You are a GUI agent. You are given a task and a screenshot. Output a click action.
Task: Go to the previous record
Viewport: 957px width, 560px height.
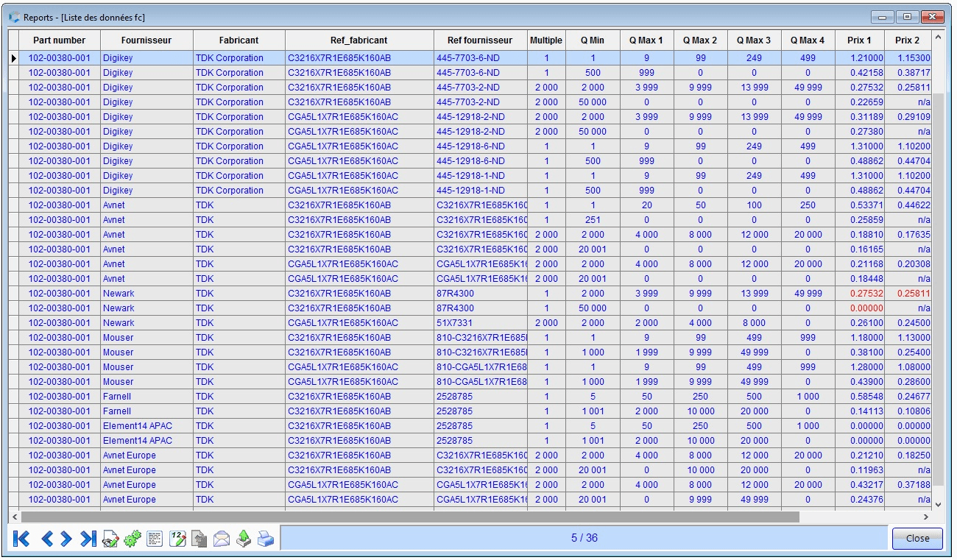point(48,539)
